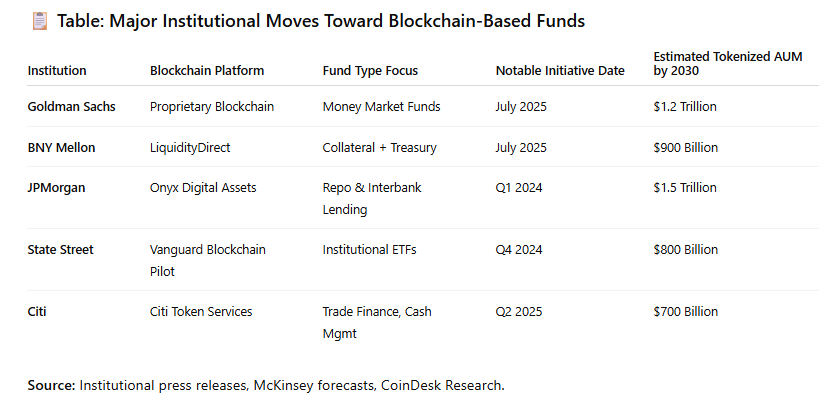
Task: Click the clipboard icon beside the table title
Action: pyautogui.click(x=39, y=20)
